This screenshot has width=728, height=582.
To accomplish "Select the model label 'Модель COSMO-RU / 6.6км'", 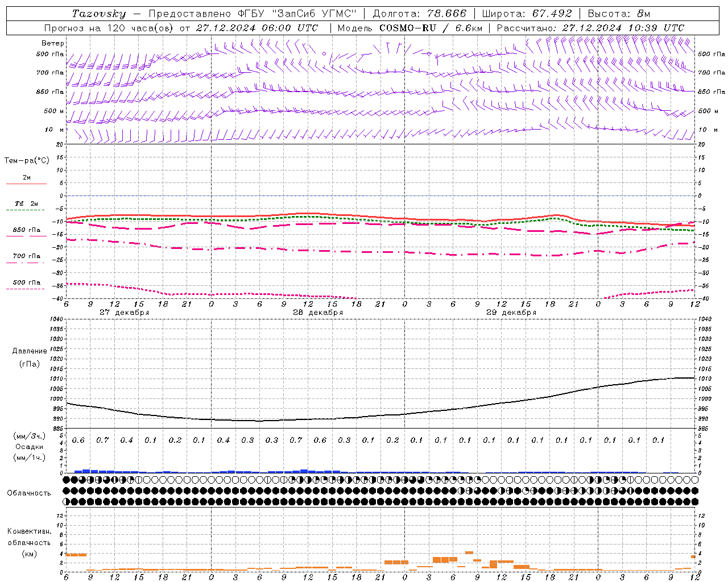I will tap(410, 28).
